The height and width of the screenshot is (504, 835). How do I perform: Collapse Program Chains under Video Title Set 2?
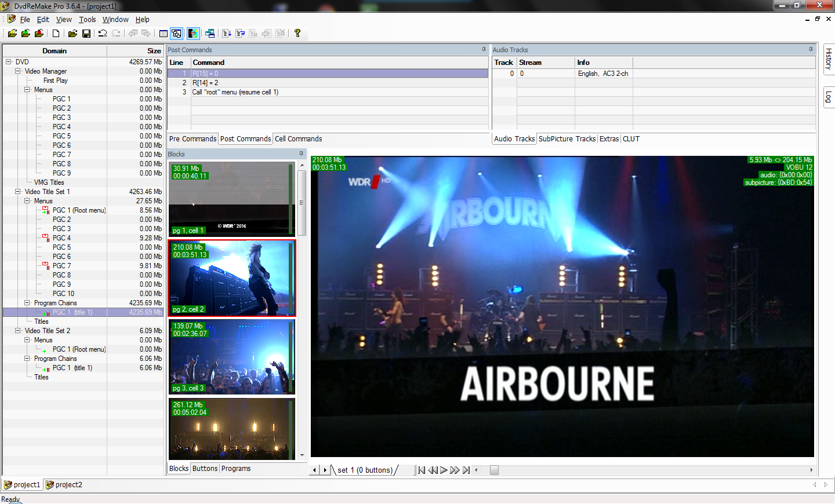coord(27,359)
